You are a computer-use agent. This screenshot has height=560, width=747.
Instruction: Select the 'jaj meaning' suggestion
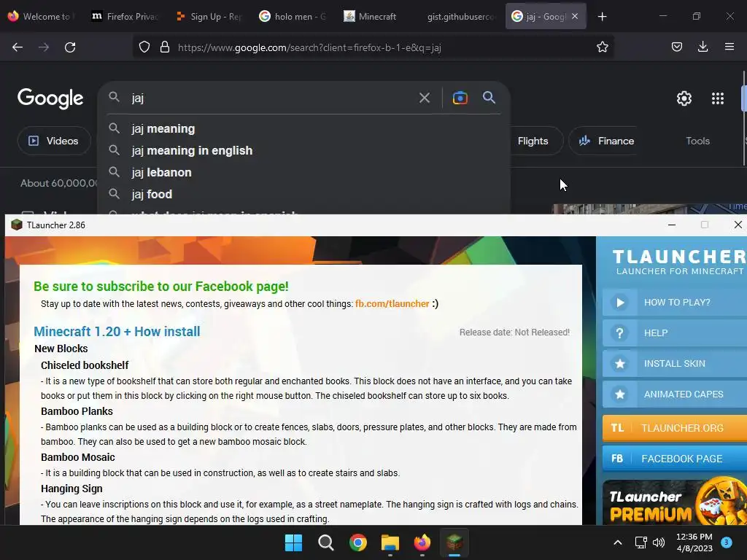(x=304, y=128)
